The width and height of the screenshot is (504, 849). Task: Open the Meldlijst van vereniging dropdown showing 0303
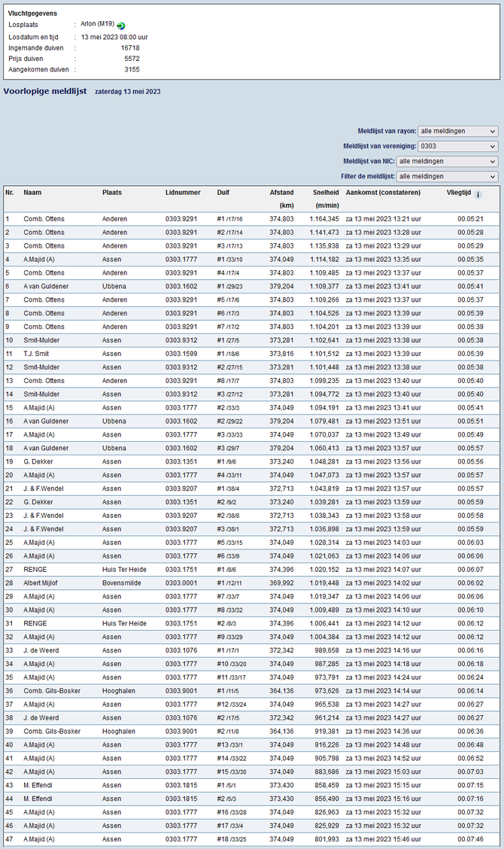click(x=458, y=146)
